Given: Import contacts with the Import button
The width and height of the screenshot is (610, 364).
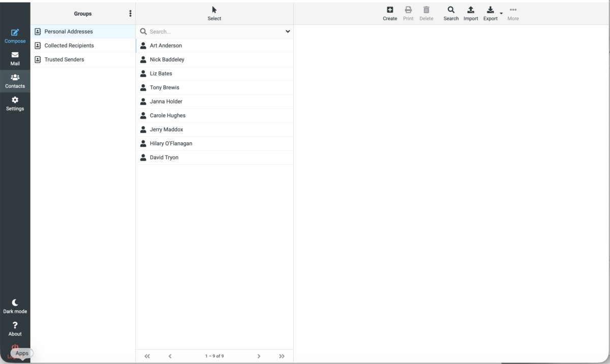Looking at the screenshot, I should pyautogui.click(x=471, y=14).
